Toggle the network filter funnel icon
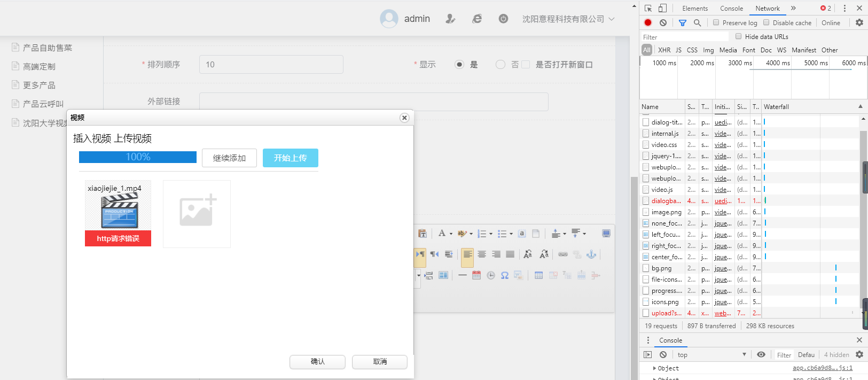The height and width of the screenshot is (380, 868). click(682, 22)
